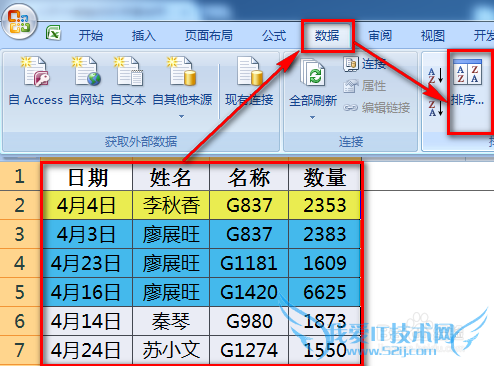The height and width of the screenshot is (366, 494).
Task: Select row header 4
Action: [20, 263]
